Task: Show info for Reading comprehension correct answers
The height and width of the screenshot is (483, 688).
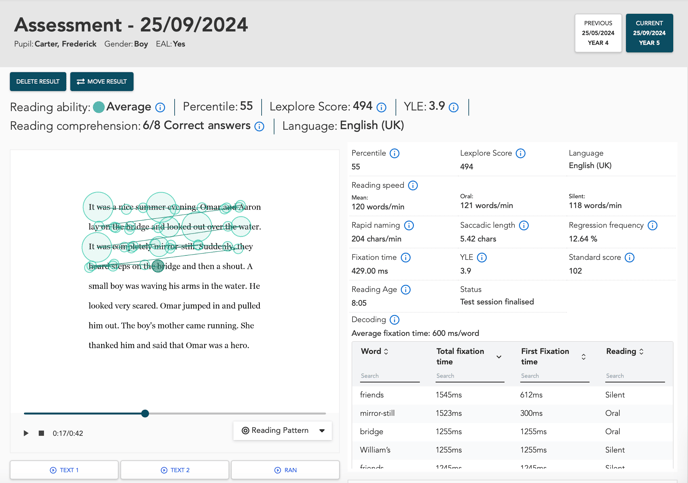Action: (x=259, y=127)
